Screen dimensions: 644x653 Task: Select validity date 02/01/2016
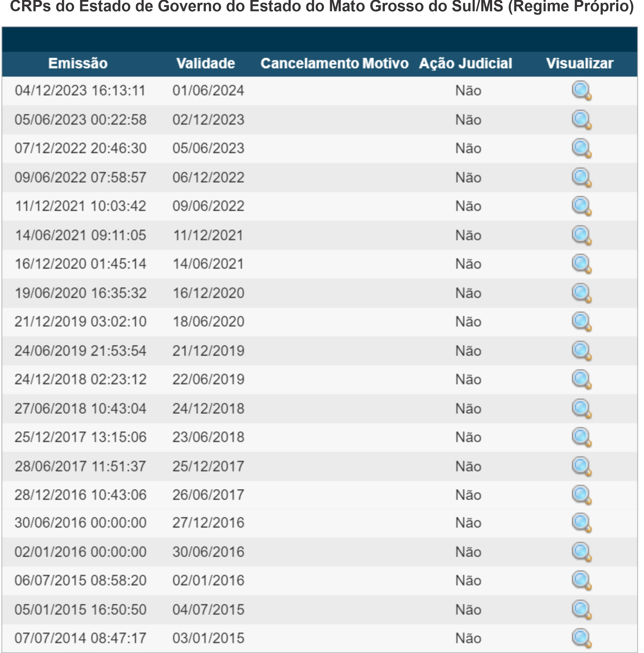208,581
